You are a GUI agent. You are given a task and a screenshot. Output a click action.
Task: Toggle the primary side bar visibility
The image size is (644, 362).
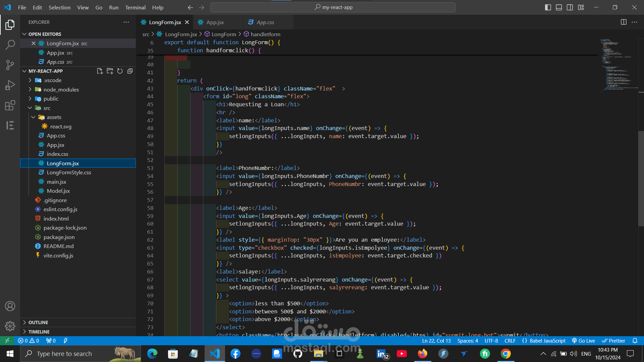coord(548,7)
